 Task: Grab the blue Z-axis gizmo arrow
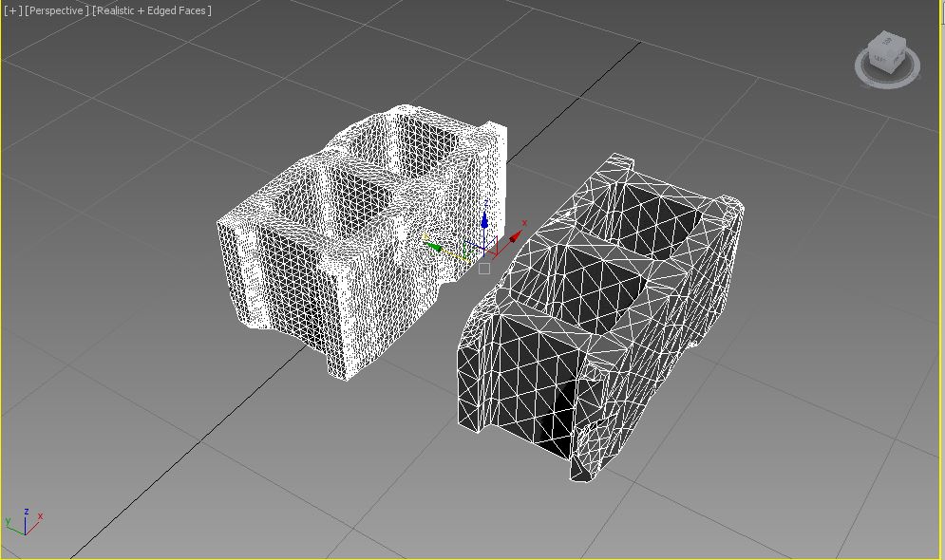(x=484, y=220)
